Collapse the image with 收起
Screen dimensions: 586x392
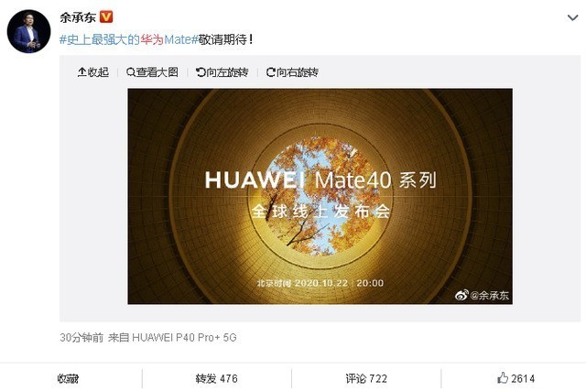tap(93, 72)
